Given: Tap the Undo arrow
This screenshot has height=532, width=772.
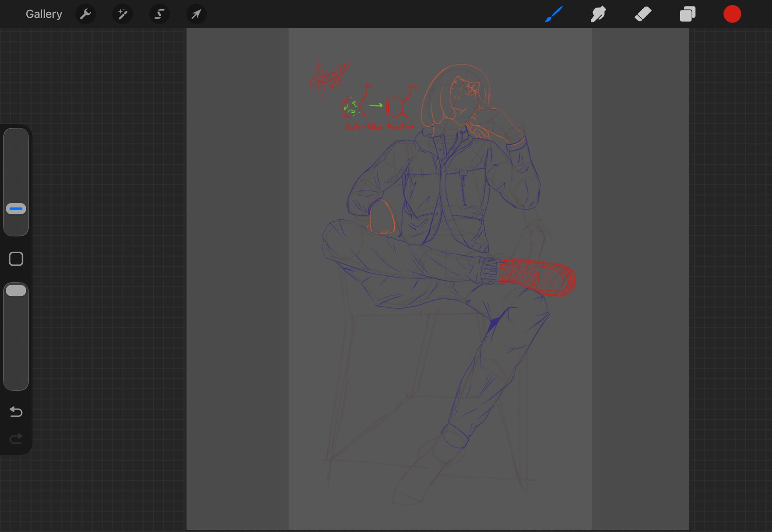Looking at the screenshot, I should click(16, 412).
